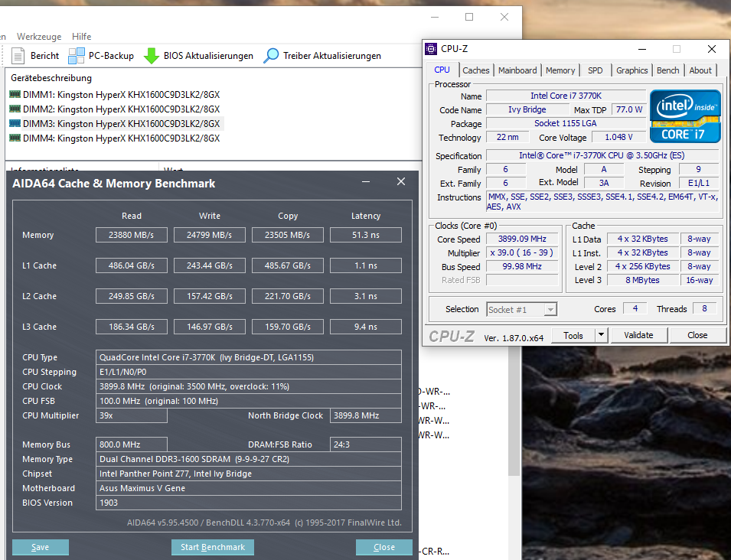The image size is (731, 560).
Task: Switch to the Caches tab in CPU-Z
Action: pos(476,70)
